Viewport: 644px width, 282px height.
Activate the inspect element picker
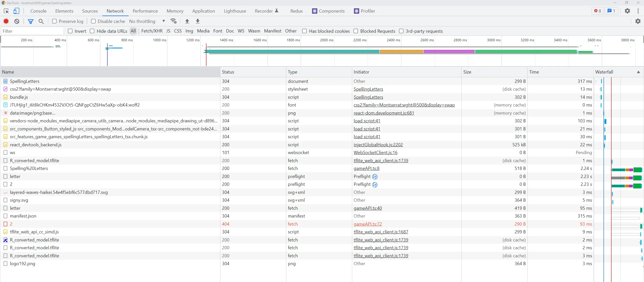click(x=6, y=11)
